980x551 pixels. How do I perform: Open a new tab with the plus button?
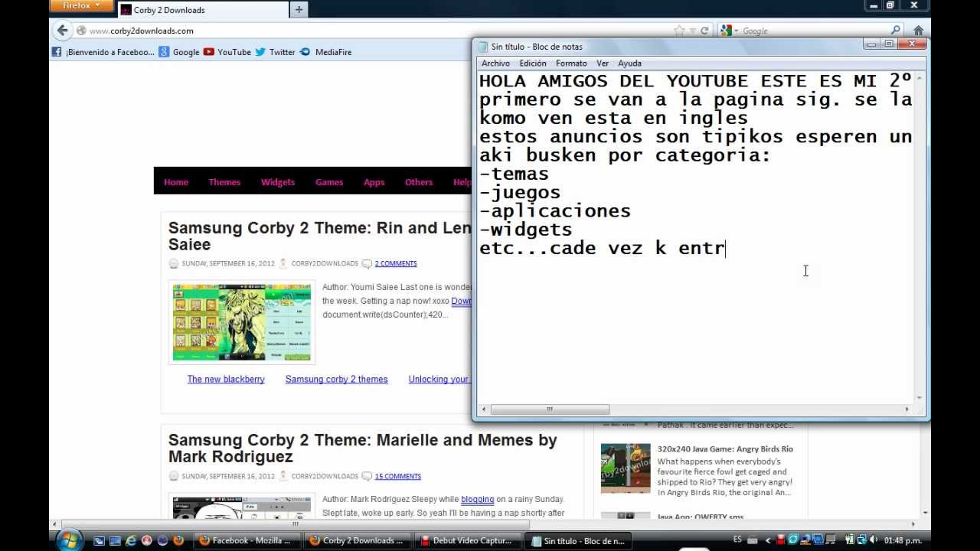pos(299,10)
